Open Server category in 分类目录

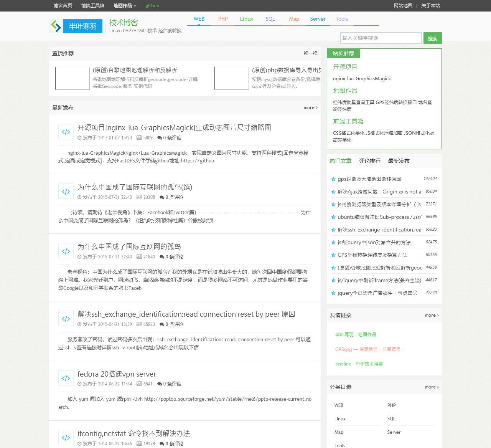pyautogui.click(x=394, y=432)
